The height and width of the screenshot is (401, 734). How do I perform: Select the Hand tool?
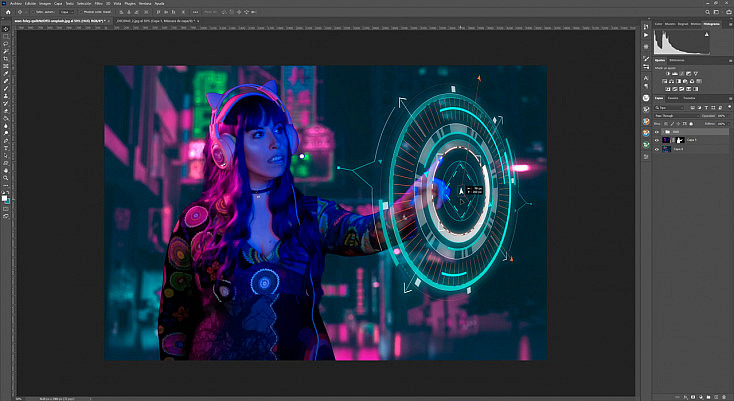click(x=6, y=171)
